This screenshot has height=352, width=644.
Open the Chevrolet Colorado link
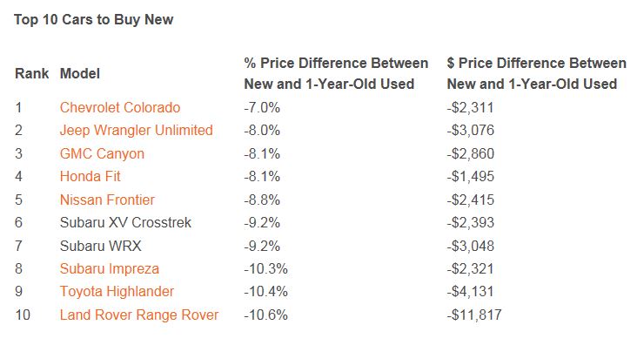coord(120,108)
